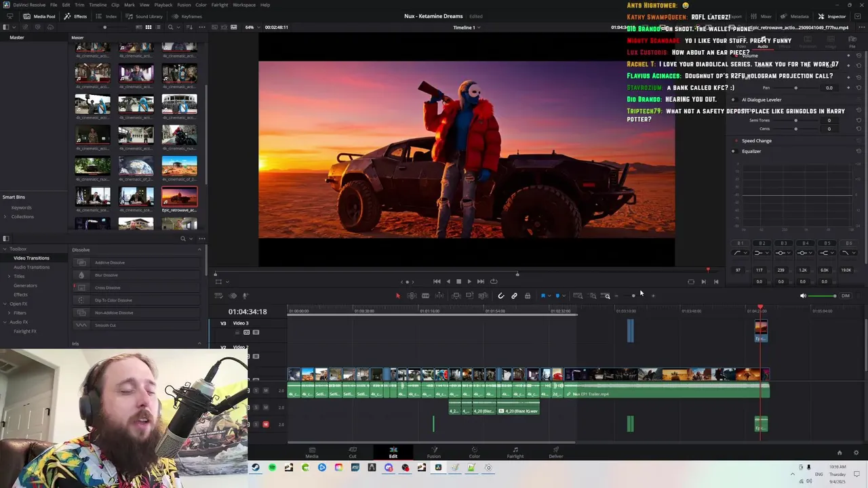Screen dimensions: 868x488
Task: Open the Timeline 1 name dropdown
Action: [467, 27]
